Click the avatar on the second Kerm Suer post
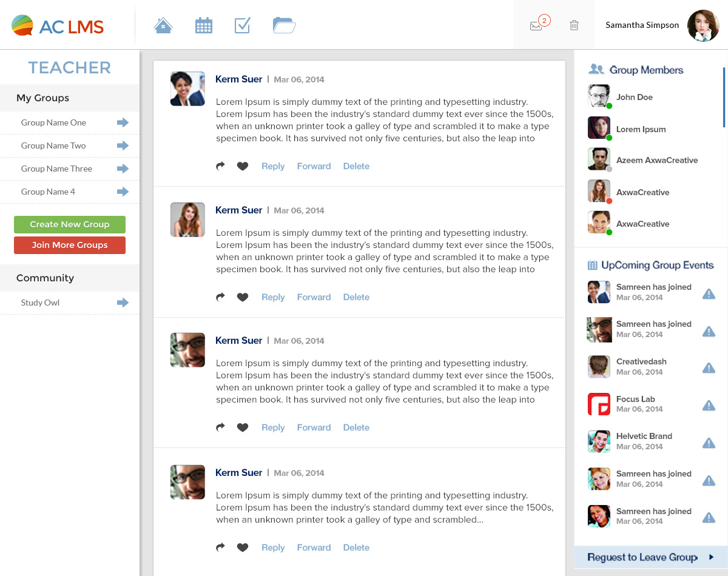The width and height of the screenshot is (728, 576). coord(187,219)
